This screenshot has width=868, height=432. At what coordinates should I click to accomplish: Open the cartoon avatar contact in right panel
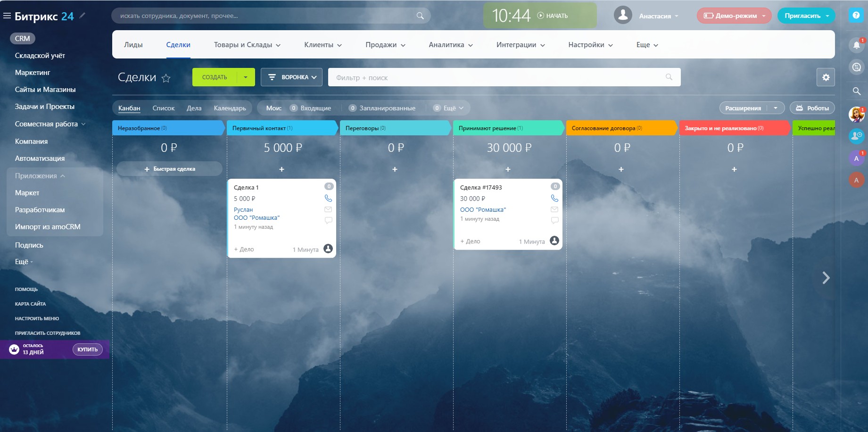pyautogui.click(x=856, y=114)
